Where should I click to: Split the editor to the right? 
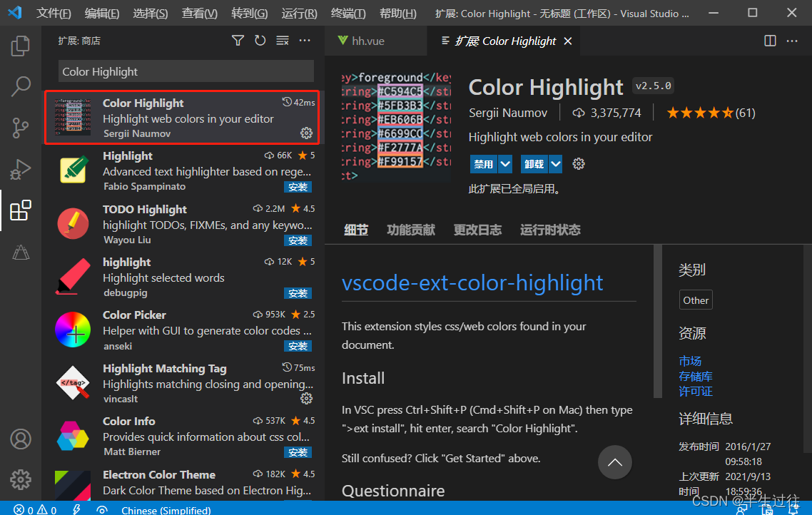point(770,41)
